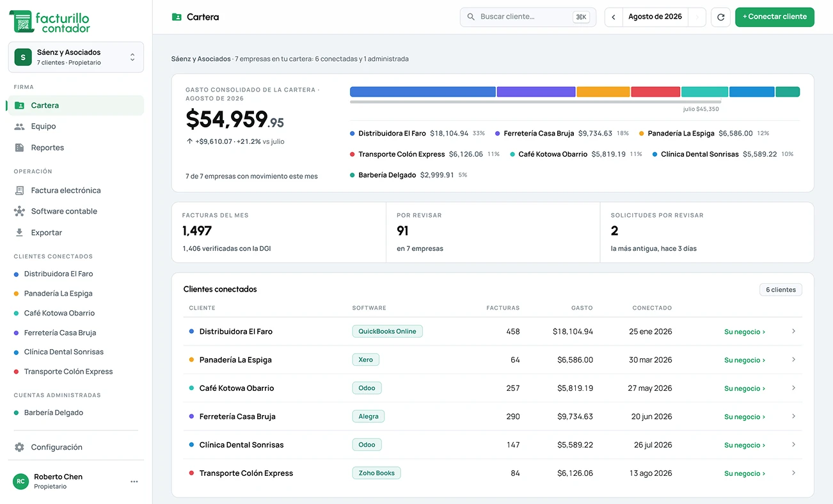Click the 6 clientes badge
This screenshot has height=504, width=833.
[x=781, y=290]
